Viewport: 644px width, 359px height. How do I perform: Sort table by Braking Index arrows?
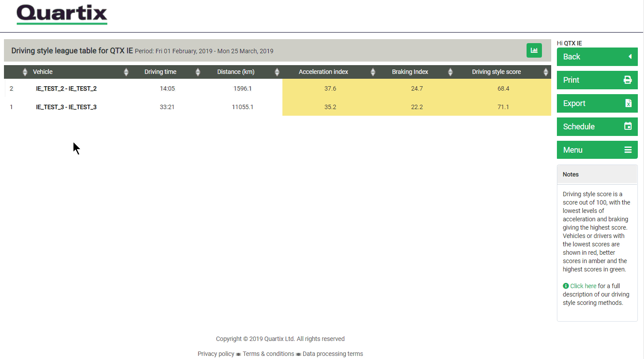point(450,72)
